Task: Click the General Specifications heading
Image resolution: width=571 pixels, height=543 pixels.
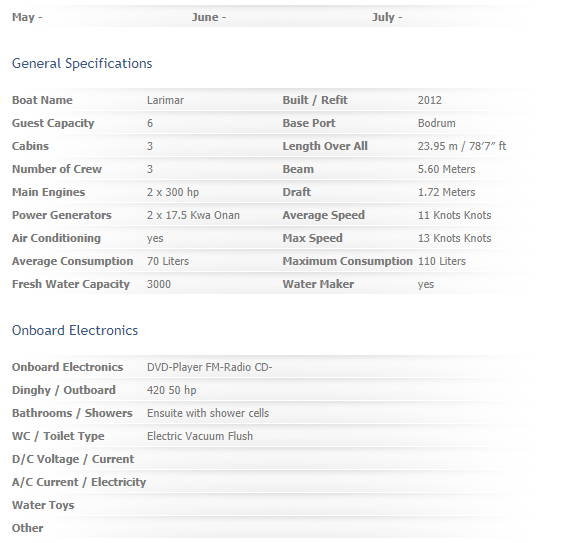Action: pos(82,64)
